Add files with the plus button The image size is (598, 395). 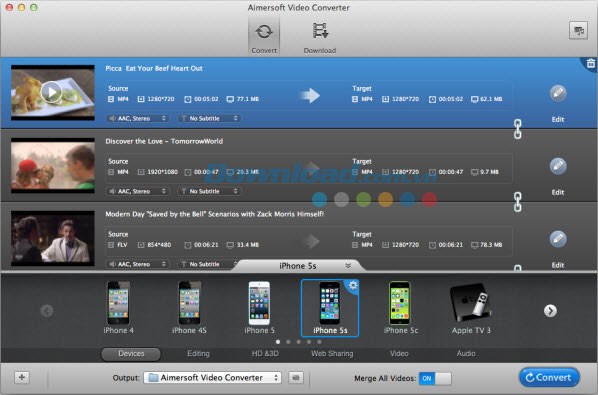tap(22, 377)
